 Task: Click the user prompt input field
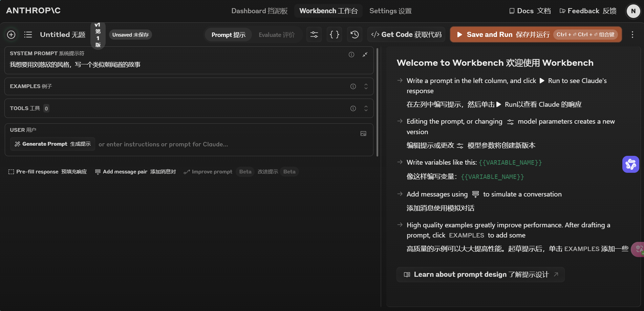[x=230, y=144]
